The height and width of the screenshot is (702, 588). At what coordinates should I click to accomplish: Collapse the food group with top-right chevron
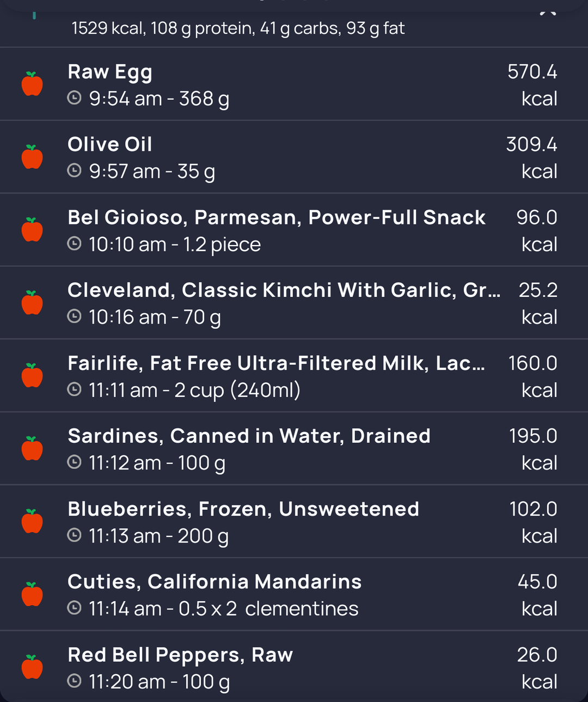pos(548,12)
